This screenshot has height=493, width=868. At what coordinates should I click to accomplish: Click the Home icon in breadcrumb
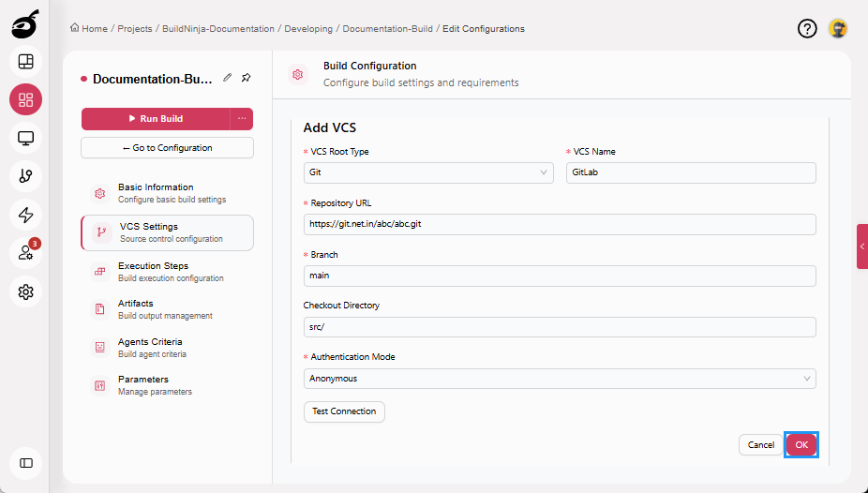tap(74, 28)
